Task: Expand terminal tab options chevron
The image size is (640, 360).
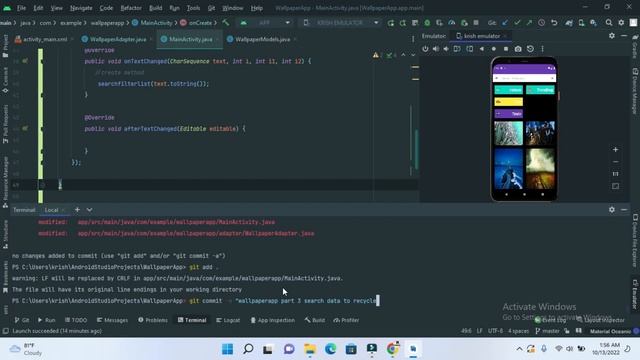Action: 89,210
